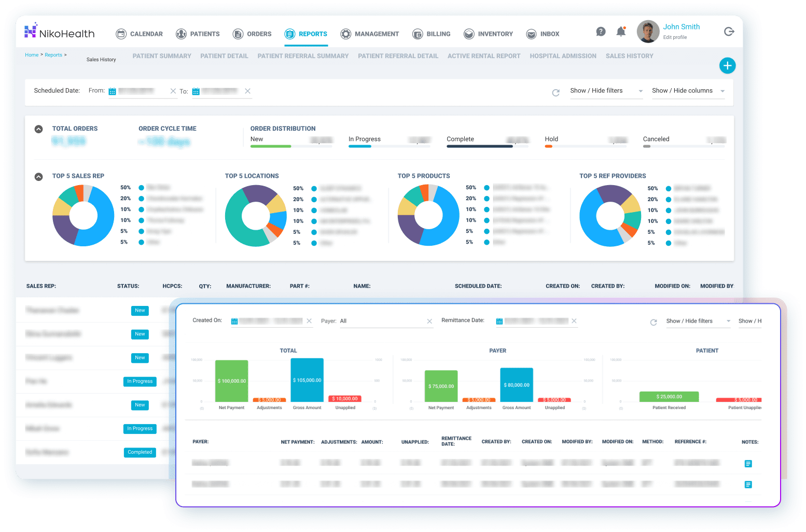Collapse the Total Orders section
Viewport: 806px width, 532px height.
[38, 129]
